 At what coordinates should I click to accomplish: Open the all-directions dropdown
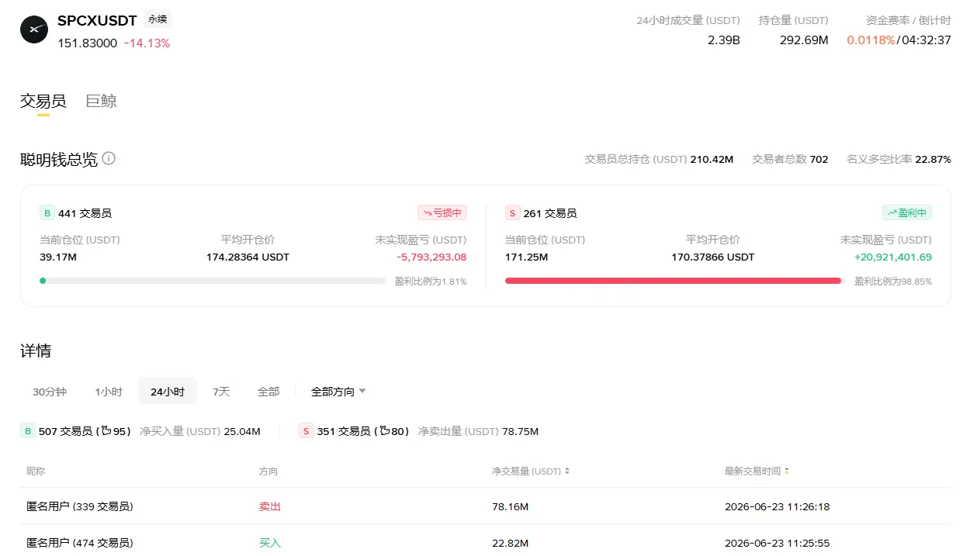coord(338,392)
